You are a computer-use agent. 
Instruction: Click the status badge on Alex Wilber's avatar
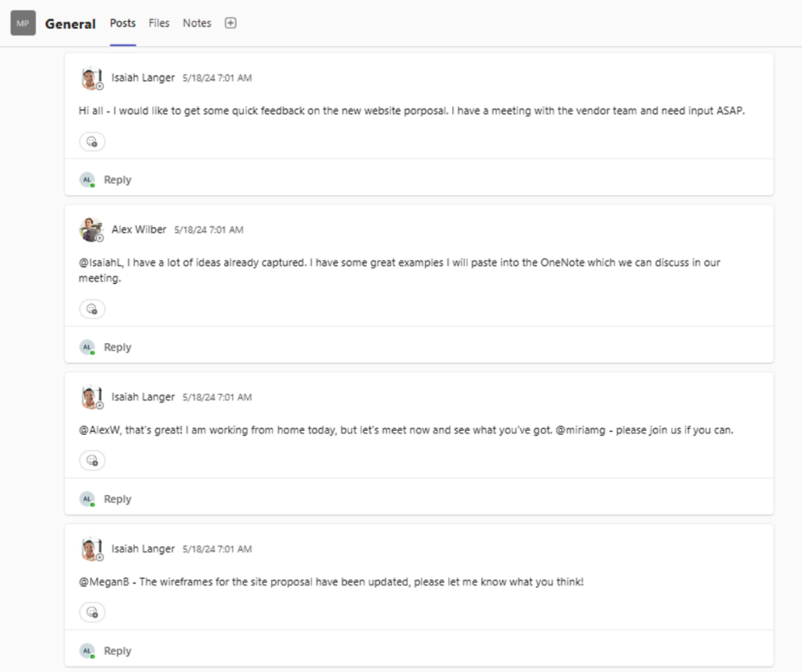coord(97,236)
